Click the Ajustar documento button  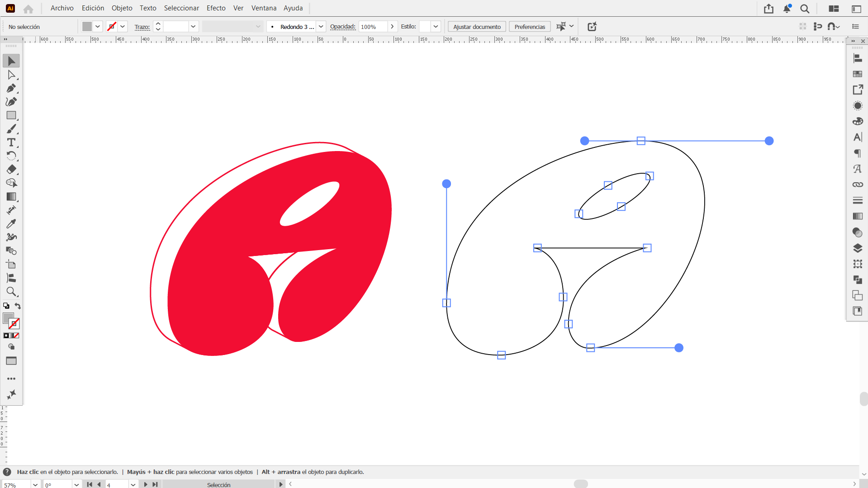(477, 27)
